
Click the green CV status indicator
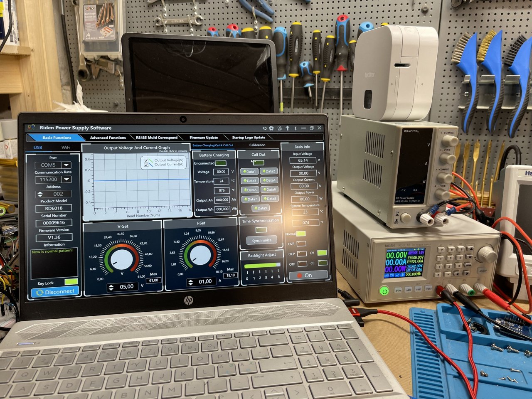(x=322, y=253)
